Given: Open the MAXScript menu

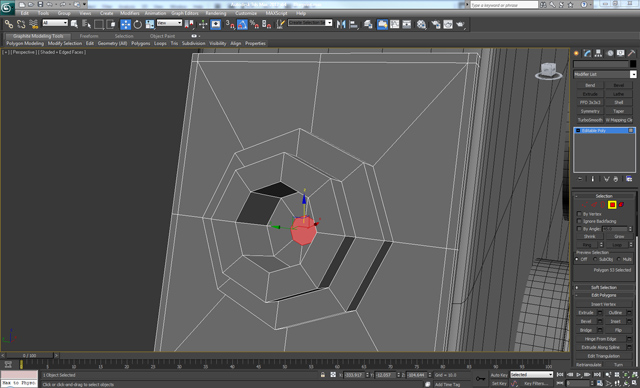Looking at the screenshot, I should (276, 13).
